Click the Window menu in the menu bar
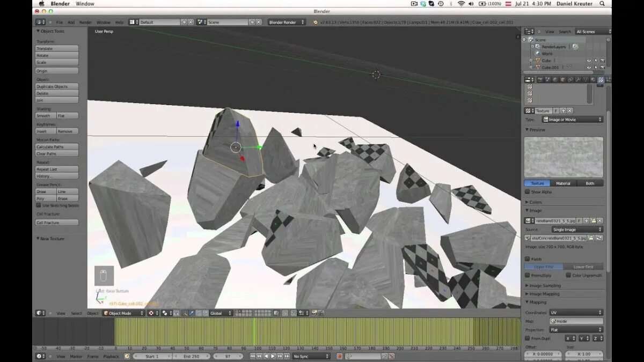This screenshot has width=644, height=362. tap(85, 3)
